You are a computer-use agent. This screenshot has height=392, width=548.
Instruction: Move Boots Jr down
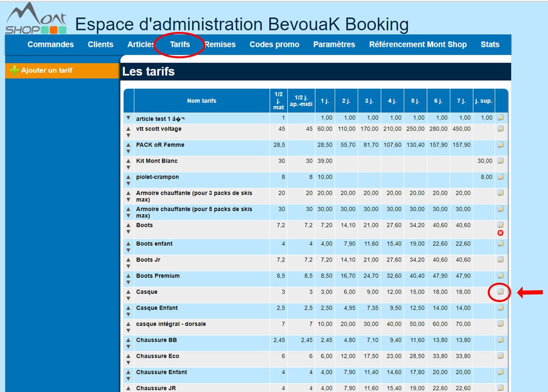128,266
